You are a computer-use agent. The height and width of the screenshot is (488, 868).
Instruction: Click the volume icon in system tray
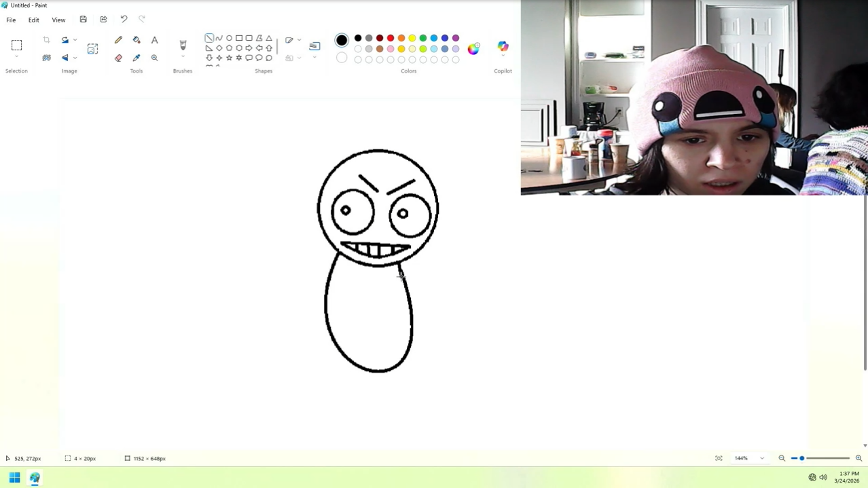coord(823,478)
